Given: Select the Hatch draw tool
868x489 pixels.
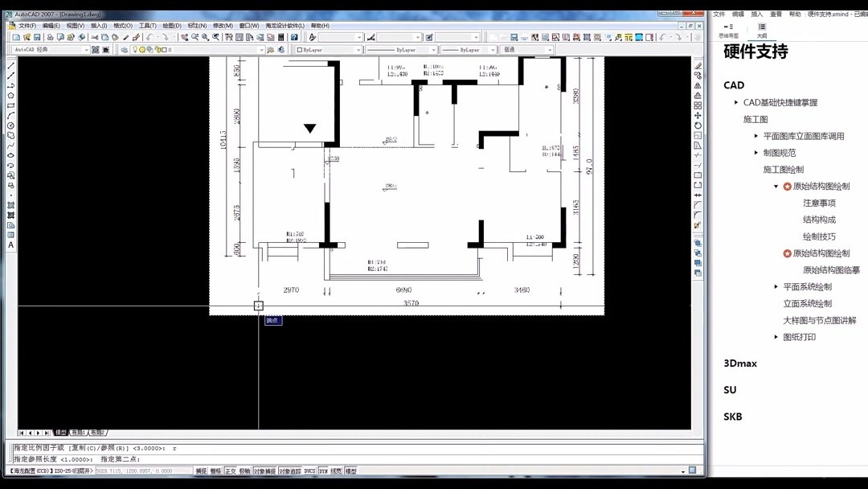Looking at the screenshot, I should [10, 205].
